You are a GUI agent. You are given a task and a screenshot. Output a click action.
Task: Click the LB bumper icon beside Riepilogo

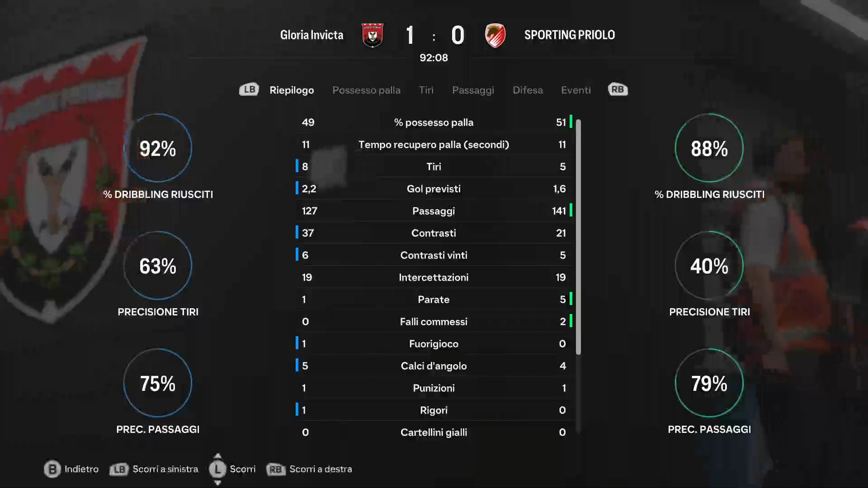pyautogui.click(x=249, y=89)
